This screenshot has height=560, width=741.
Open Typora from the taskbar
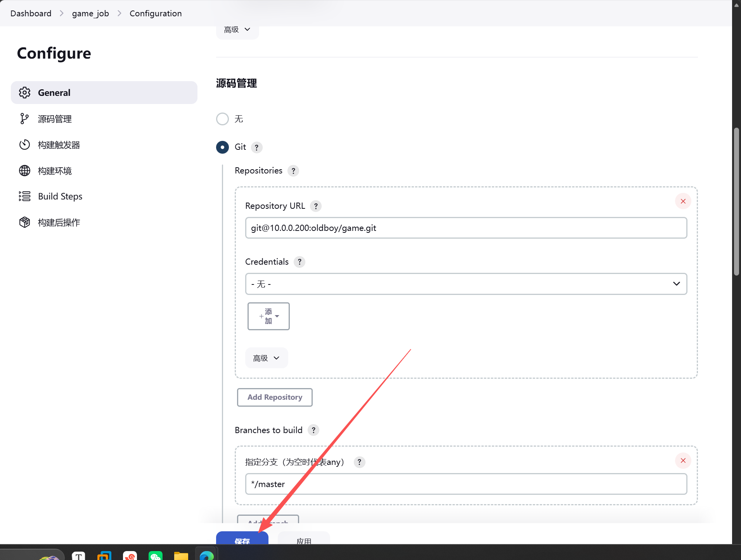78,555
